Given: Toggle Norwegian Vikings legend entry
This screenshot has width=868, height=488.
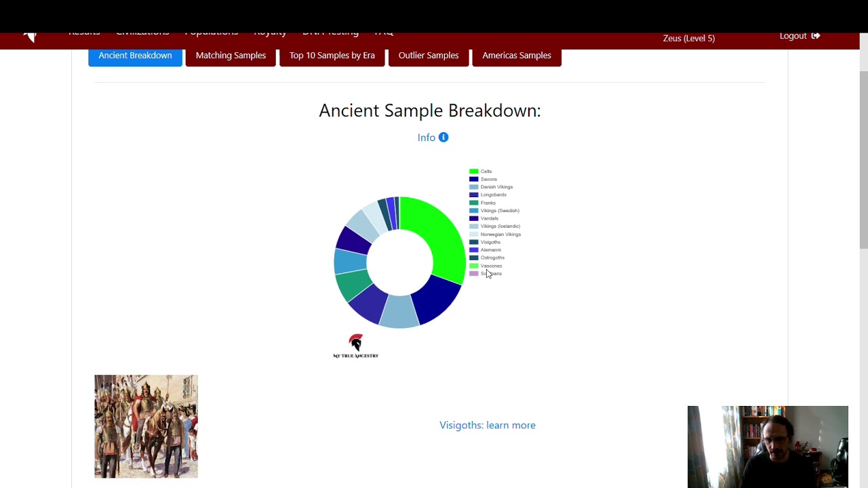Looking at the screenshot, I should pyautogui.click(x=495, y=235).
